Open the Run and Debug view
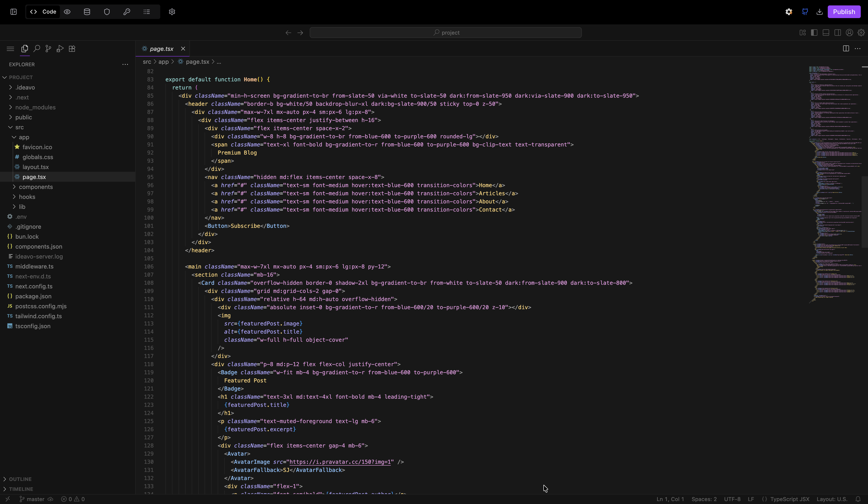The image size is (868, 504). [x=60, y=49]
